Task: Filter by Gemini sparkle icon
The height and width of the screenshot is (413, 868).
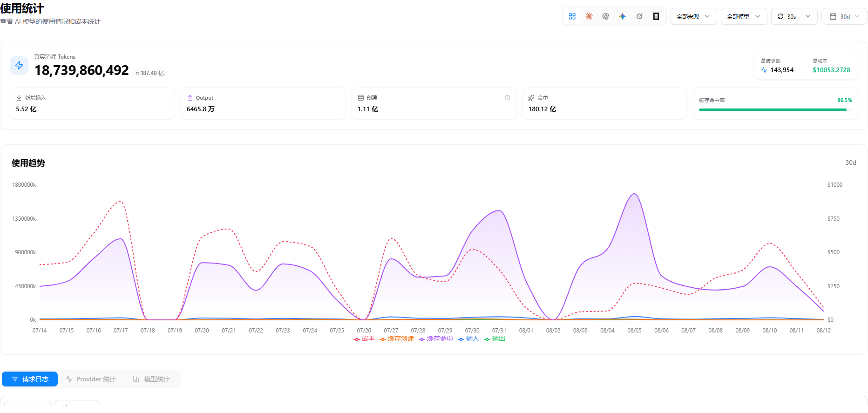Action: coord(623,16)
